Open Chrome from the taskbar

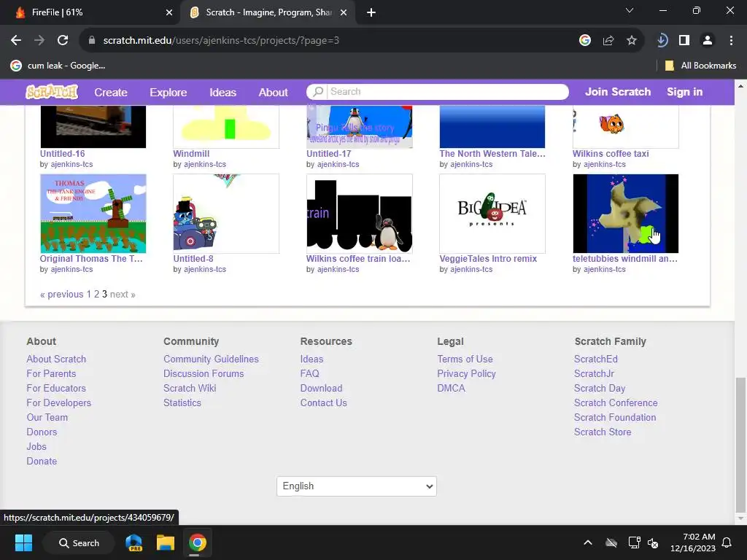click(197, 542)
